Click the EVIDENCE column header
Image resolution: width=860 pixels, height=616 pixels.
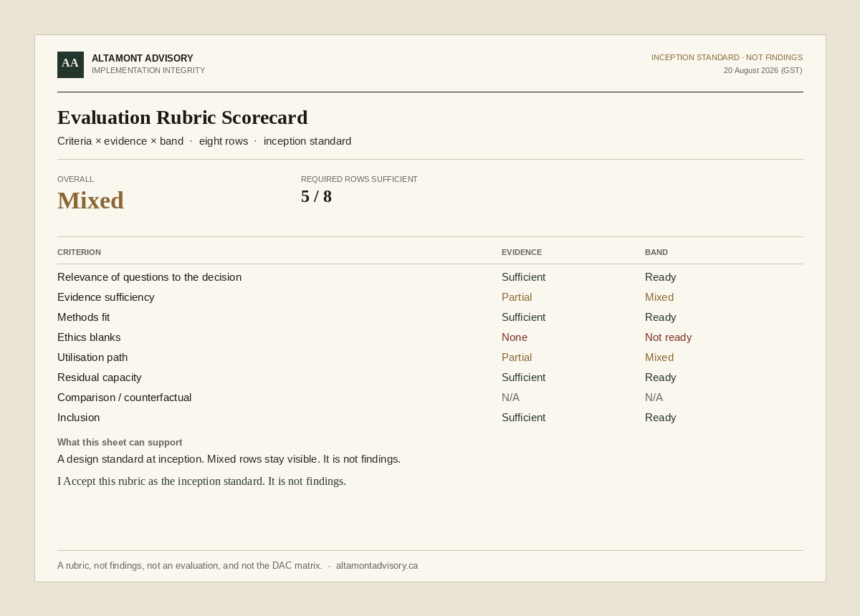[522, 252]
